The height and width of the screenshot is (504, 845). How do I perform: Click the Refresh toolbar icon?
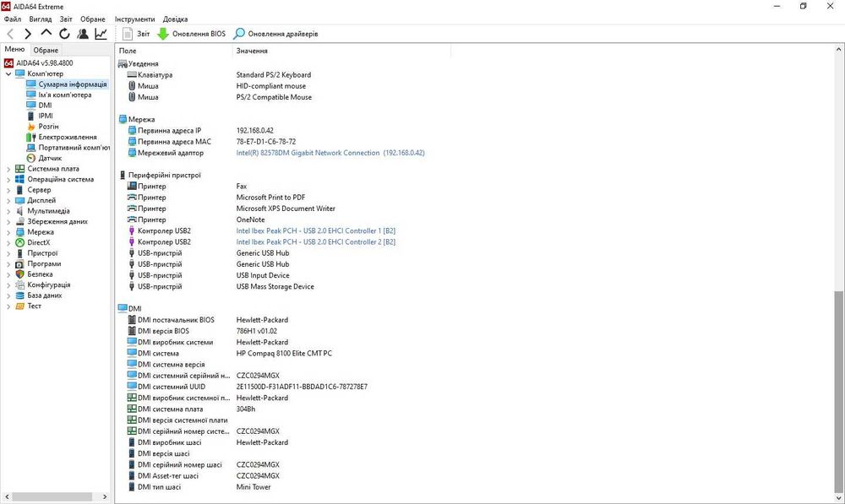[x=64, y=34]
